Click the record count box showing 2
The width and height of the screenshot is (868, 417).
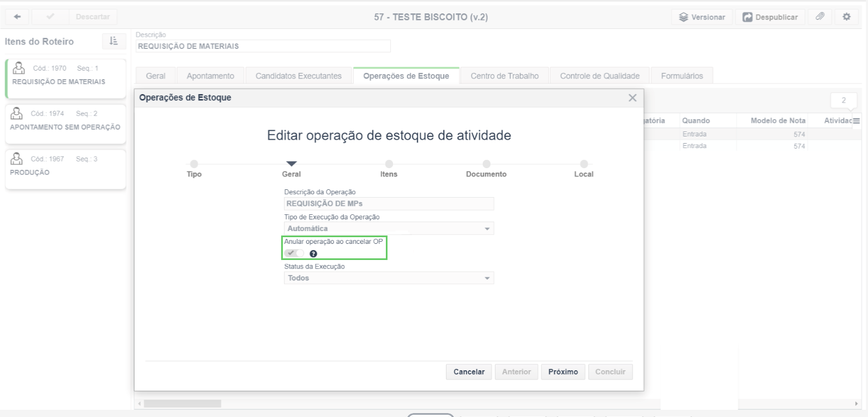click(x=844, y=101)
